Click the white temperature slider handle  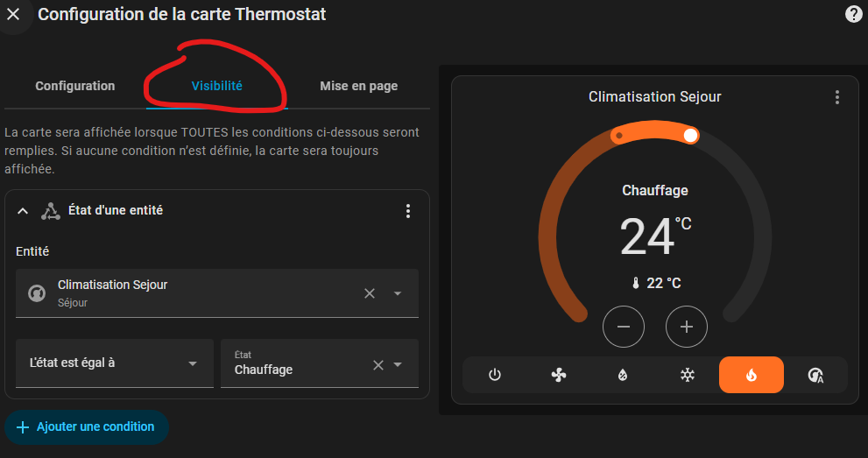tap(691, 135)
